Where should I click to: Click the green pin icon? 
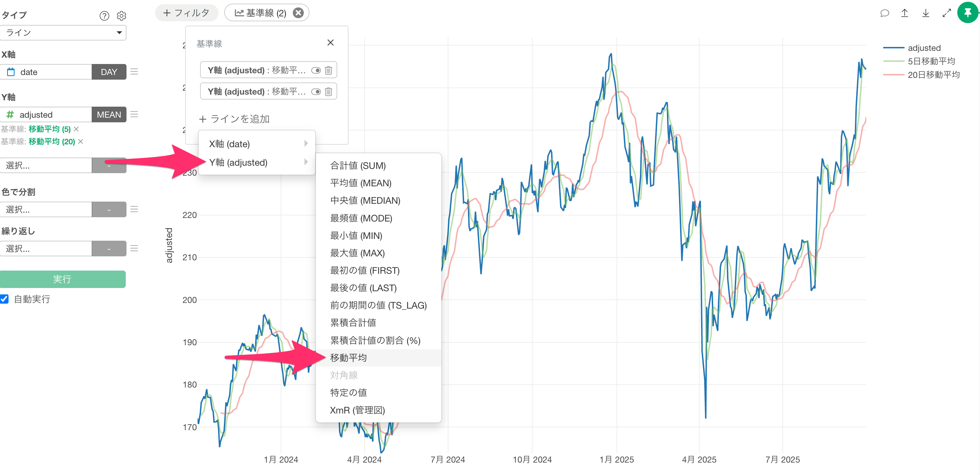pos(968,12)
